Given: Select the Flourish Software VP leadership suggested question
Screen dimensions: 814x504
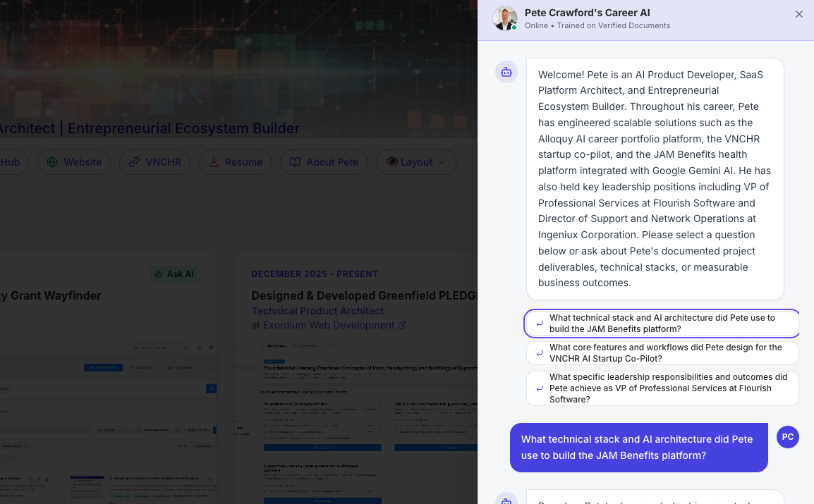Looking at the screenshot, I should tap(662, 388).
